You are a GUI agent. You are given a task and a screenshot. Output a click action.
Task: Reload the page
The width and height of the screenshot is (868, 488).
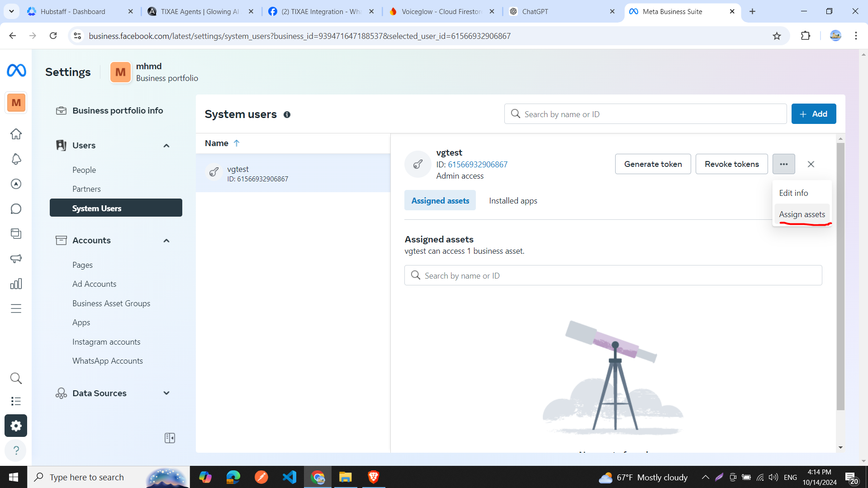click(53, 36)
